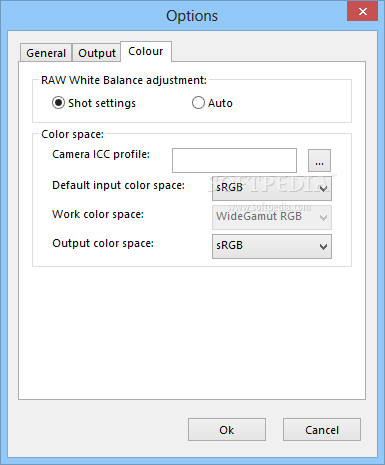385x465 pixels.
Task: Select the Colour tab
Action: point(146,51)
